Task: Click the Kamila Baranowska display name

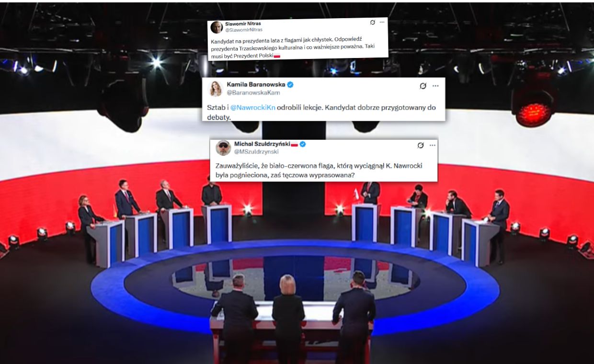Action: coord(256,85)
